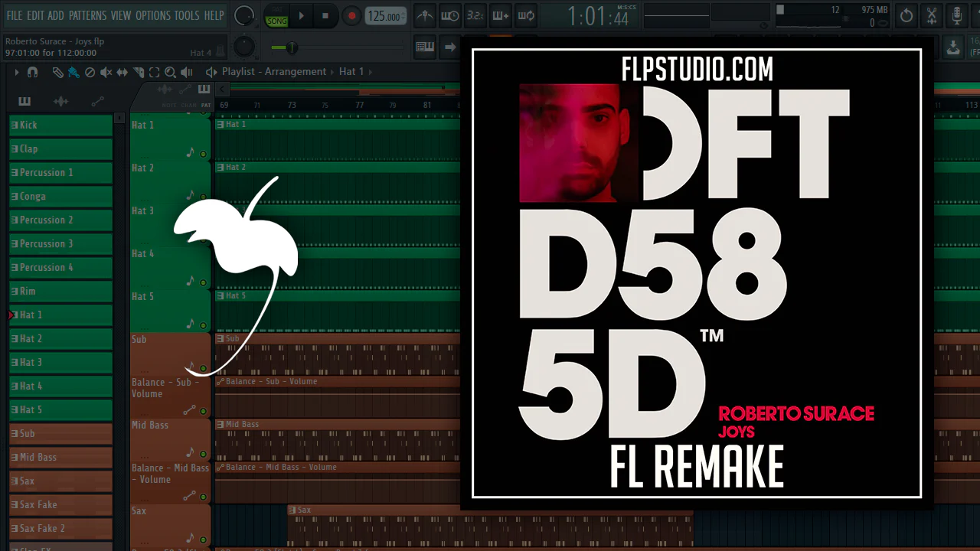
Task: Click the red Record button
Action: pos(351,16)
